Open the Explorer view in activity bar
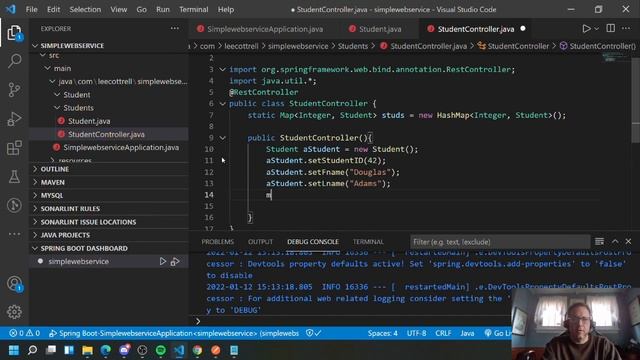This screenshot has width=640, height=360. [x=14, y=33]
